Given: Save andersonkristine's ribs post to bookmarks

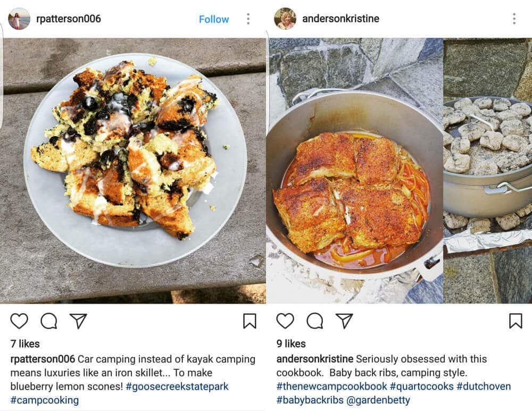Looking at the screenshot, I should (x=516, y=321).
